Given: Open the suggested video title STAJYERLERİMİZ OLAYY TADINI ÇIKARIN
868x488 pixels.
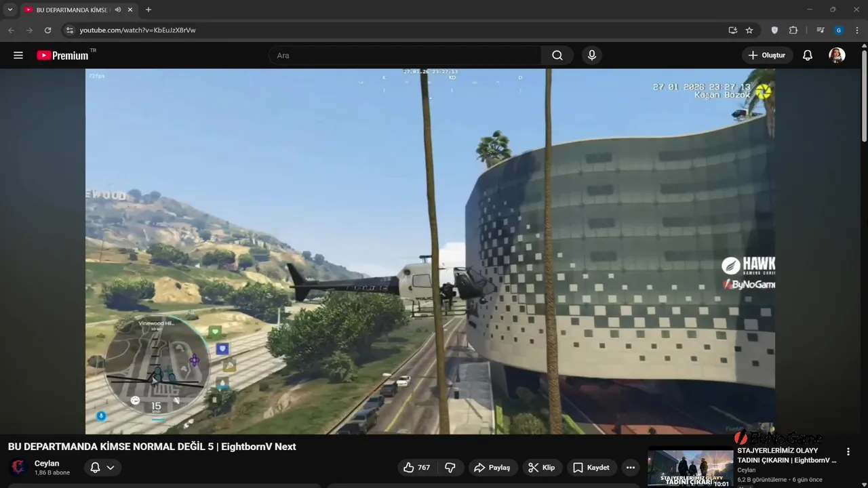Looking at the screenshot, I should (x=787, y=455).
